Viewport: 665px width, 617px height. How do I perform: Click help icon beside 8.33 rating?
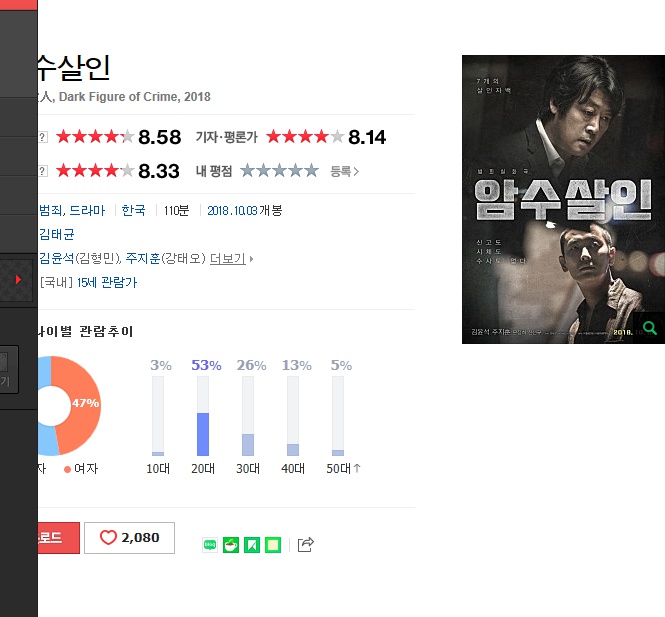(x=42, y=171)
